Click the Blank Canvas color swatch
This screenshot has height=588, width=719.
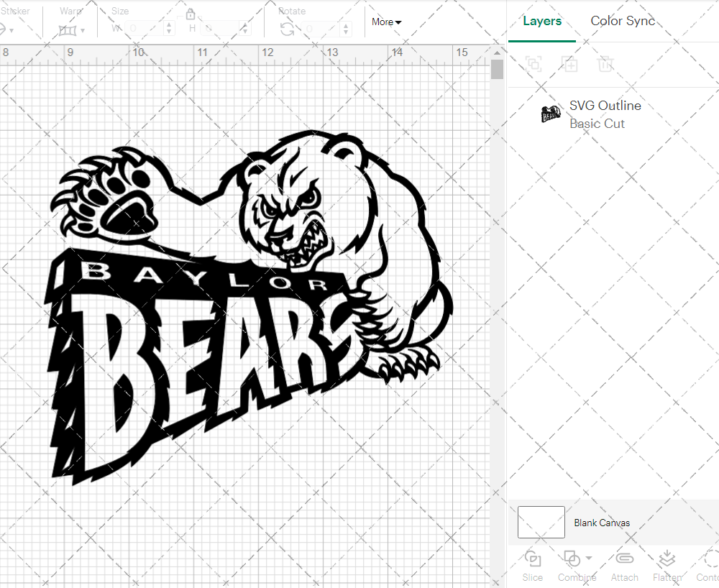541,523
